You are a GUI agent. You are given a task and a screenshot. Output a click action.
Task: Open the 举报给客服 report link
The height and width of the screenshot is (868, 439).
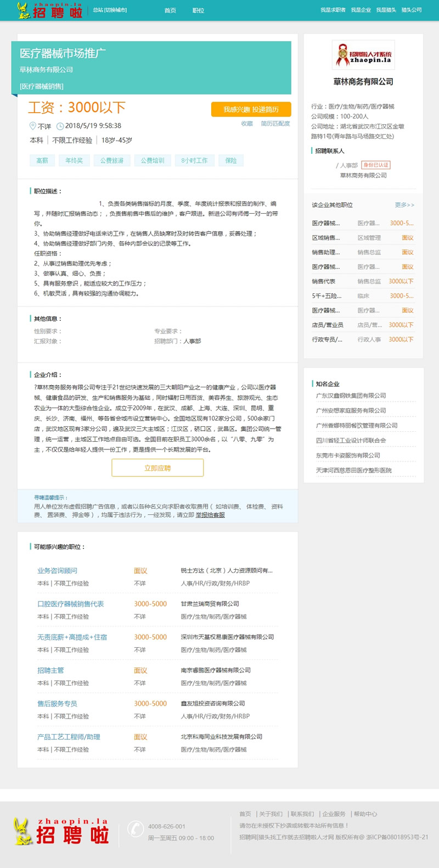(x=210, y=515)
